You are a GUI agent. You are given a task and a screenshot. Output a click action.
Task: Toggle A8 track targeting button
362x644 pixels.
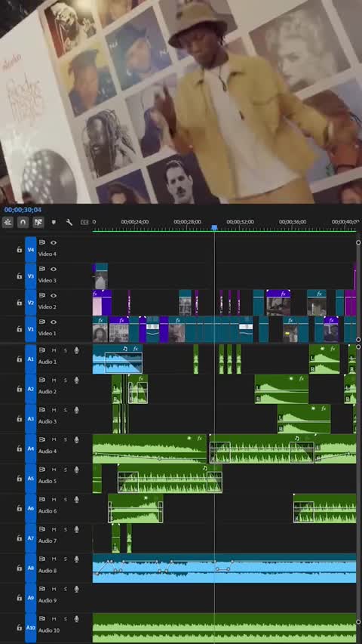[31, 568]
